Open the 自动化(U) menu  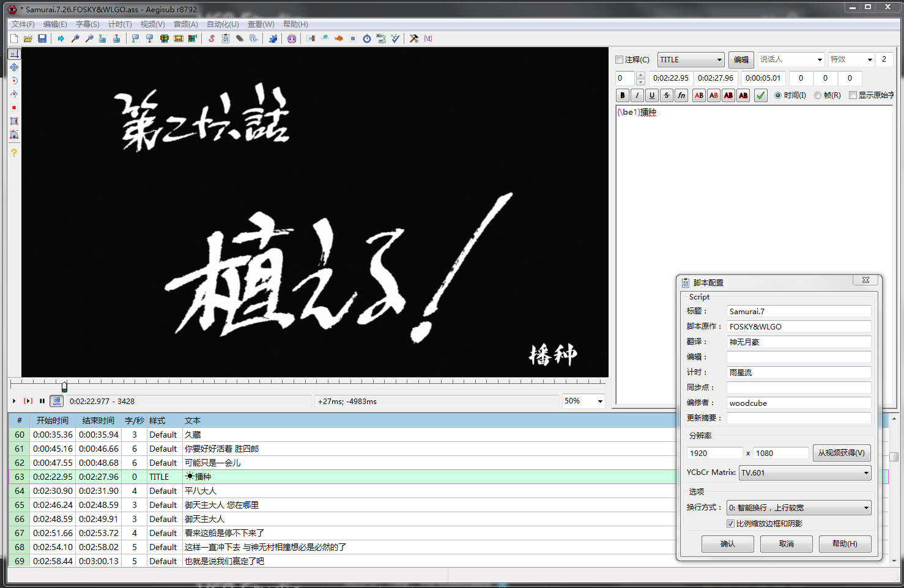click(x=223, y=24)
